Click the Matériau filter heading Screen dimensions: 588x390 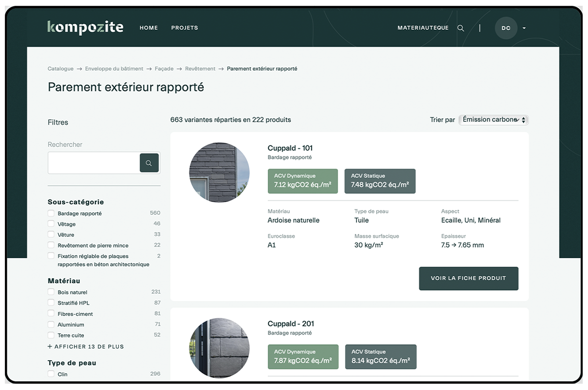point(64,281)
